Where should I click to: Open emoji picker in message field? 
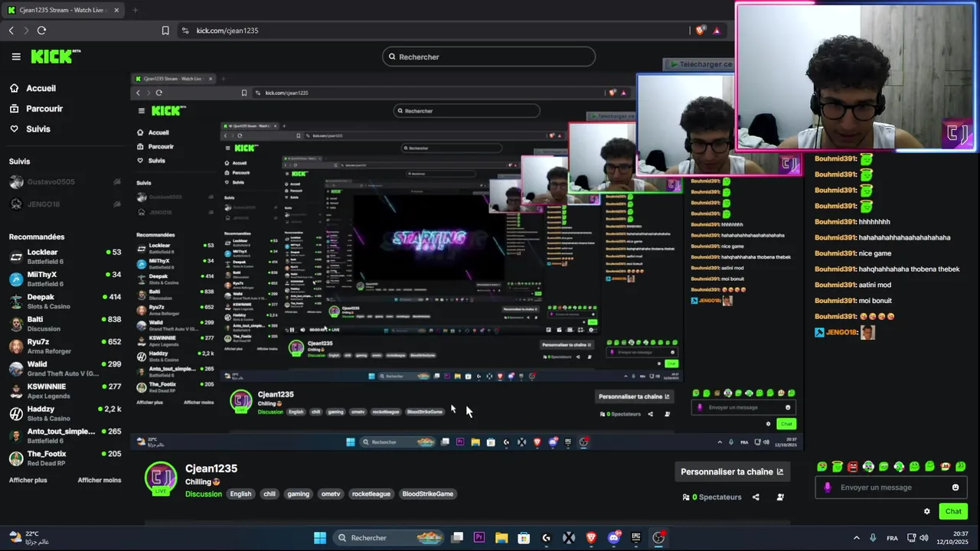pos(955,487)
